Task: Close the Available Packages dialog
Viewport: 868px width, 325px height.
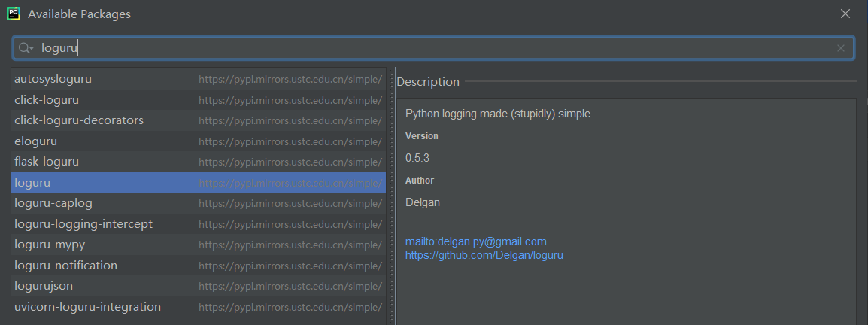Action: click(845, 14)
